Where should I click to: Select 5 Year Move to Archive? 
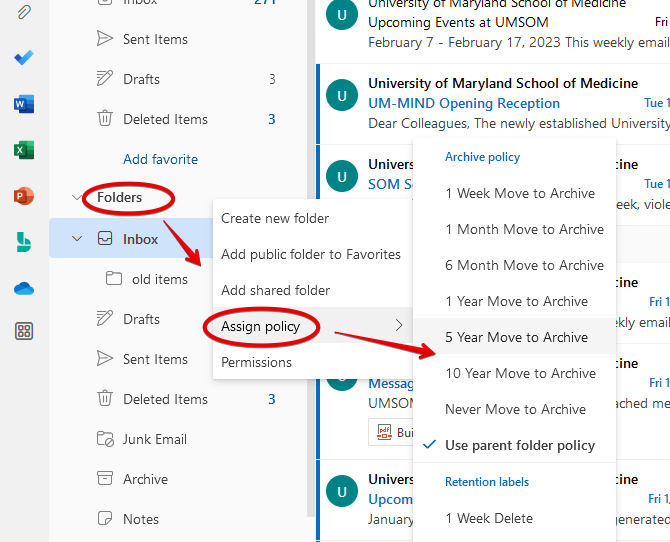click(x=516, y=337)
